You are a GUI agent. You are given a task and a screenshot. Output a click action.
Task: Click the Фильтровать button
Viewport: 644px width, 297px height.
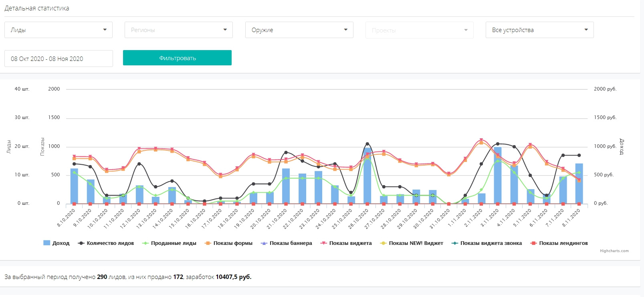click(x=177, y=58)
